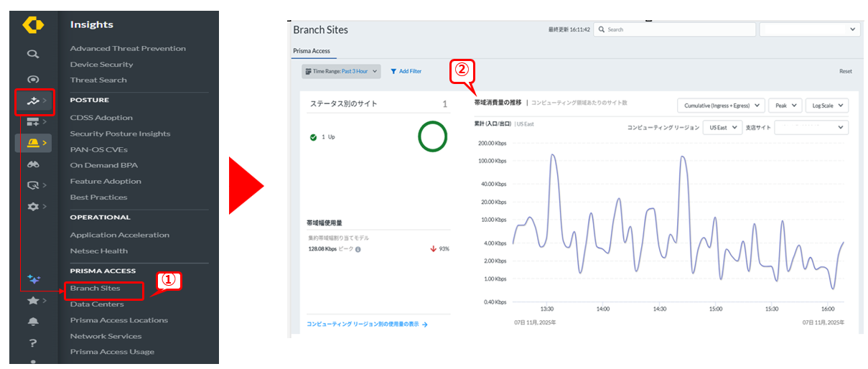868x369 pixels.
Task: Click the info icon beside ピーク
Action: 358,249
